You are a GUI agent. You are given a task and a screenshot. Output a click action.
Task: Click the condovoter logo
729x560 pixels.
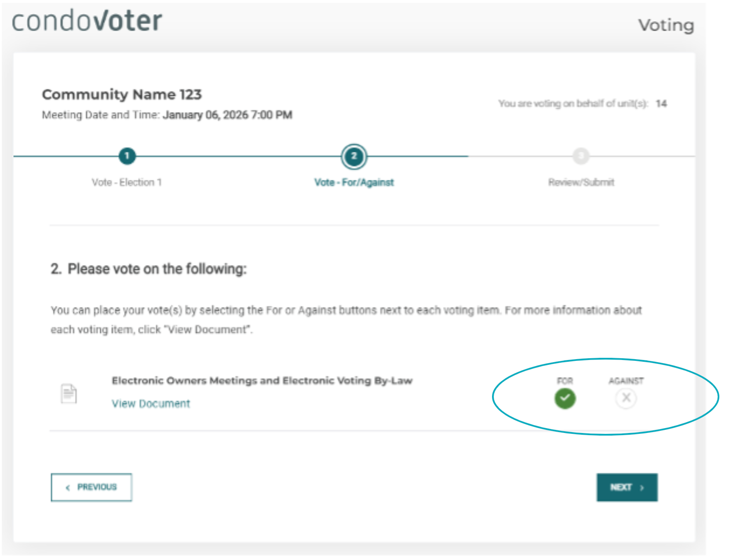[87, 21]
